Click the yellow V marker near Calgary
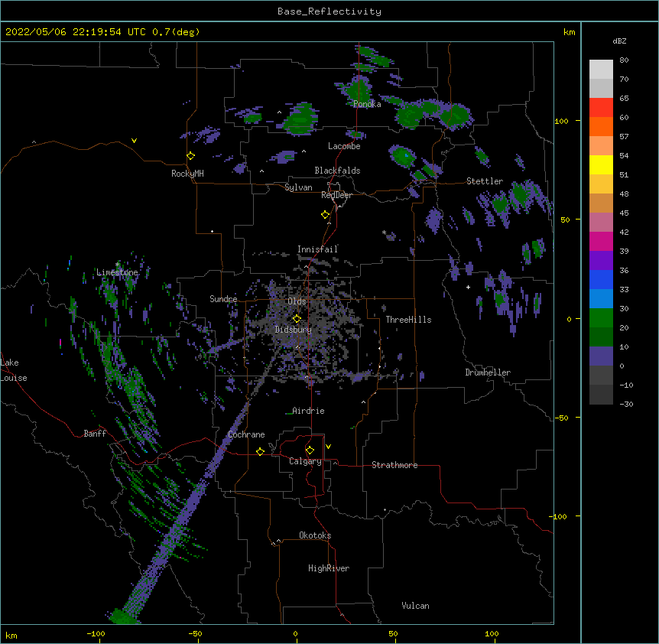Viewport: 659px width, 644px height. coord(328,447)
